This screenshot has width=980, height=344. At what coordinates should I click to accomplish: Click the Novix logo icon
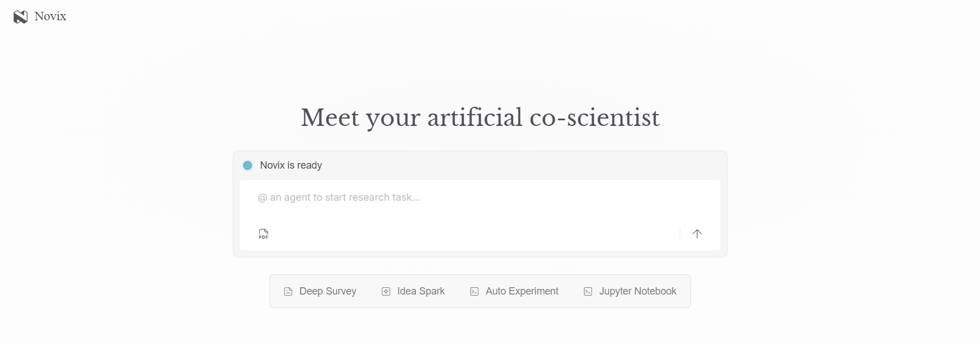[20, 17]
